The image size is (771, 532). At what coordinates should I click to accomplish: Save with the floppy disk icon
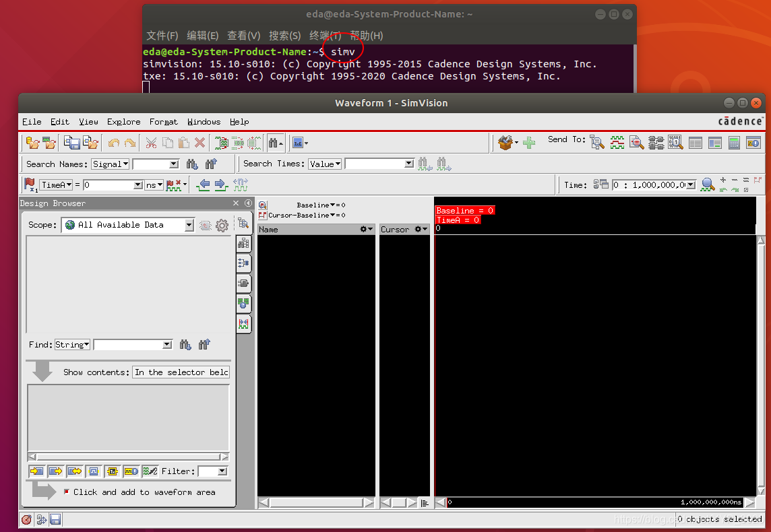72,143
